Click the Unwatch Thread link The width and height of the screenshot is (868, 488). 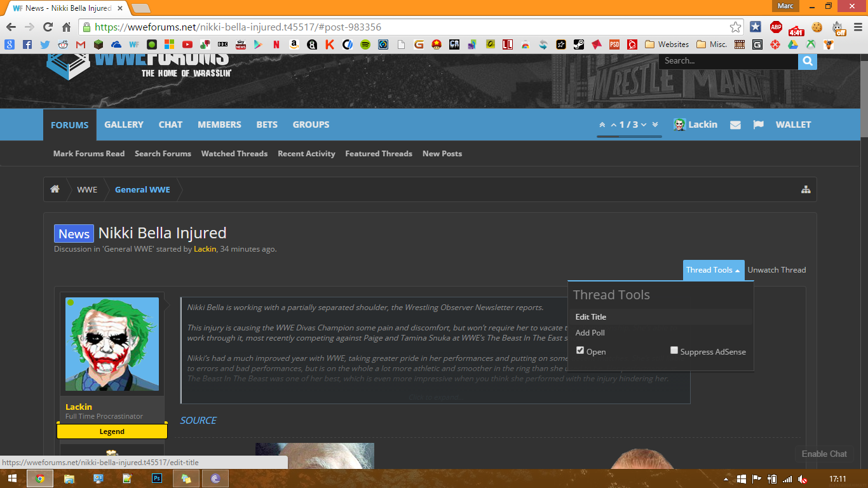776,270
